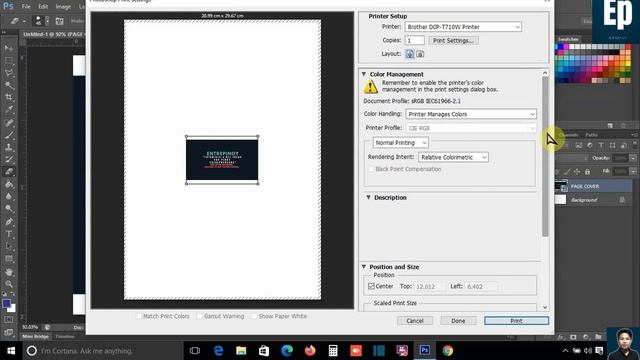Create new group folder icon in Layers
The height and width of the screenshot is (360, 640).
coord(598,337)
